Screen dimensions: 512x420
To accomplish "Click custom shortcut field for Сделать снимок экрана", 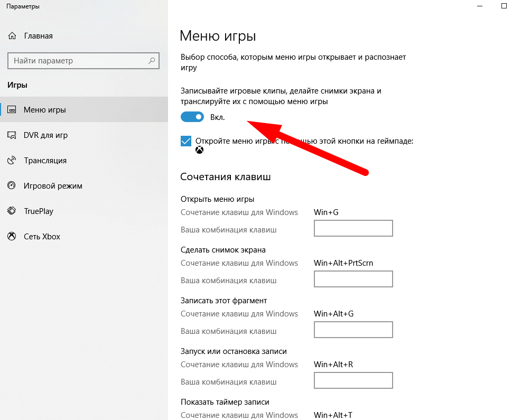I will click(x=353, y=279).
